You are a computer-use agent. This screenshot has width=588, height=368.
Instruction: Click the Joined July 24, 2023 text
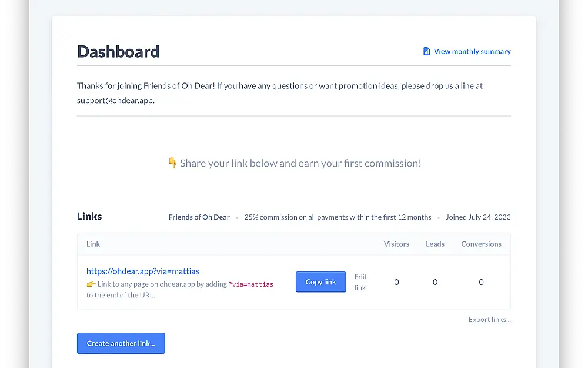(478, 217)
